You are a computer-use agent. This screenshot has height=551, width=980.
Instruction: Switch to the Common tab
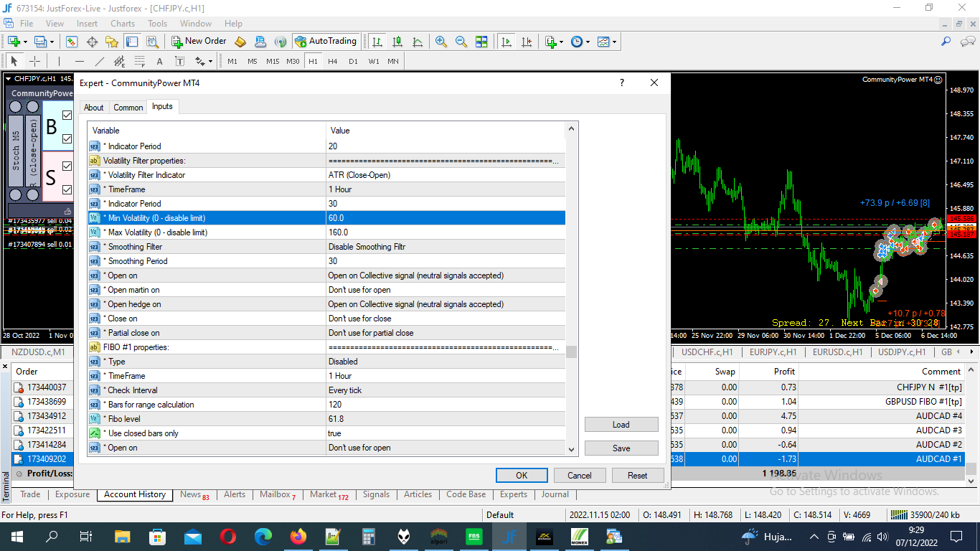[x=128, y=108]
